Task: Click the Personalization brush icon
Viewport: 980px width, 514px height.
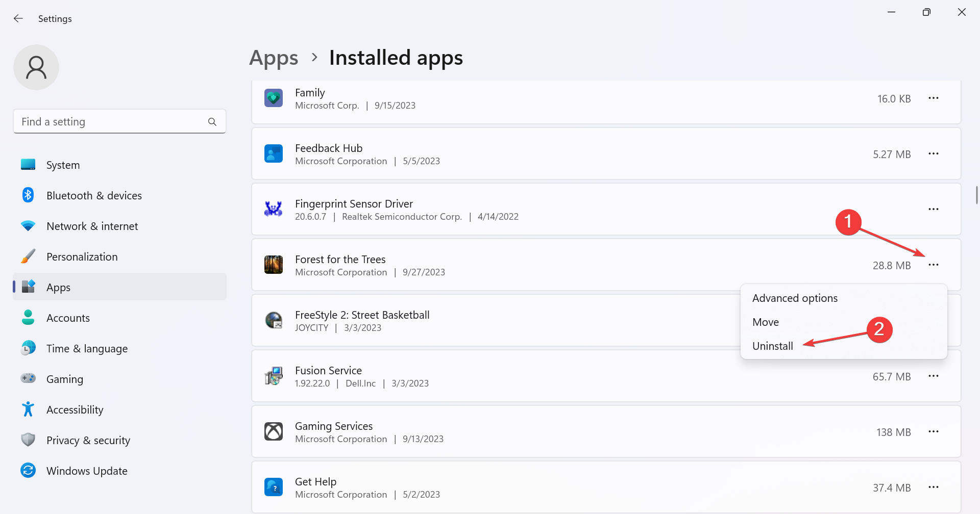Action: click(x=28, y=256)
